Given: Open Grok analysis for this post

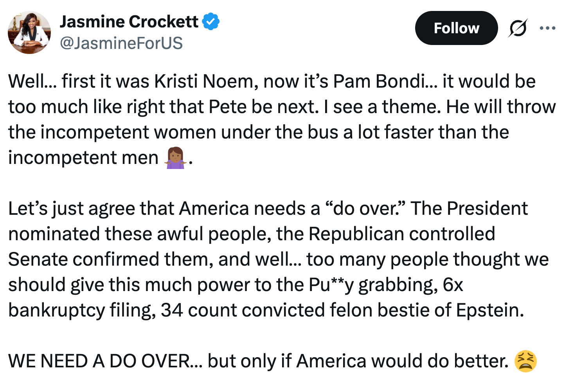Looking at the screenshot, I should 517,28.
